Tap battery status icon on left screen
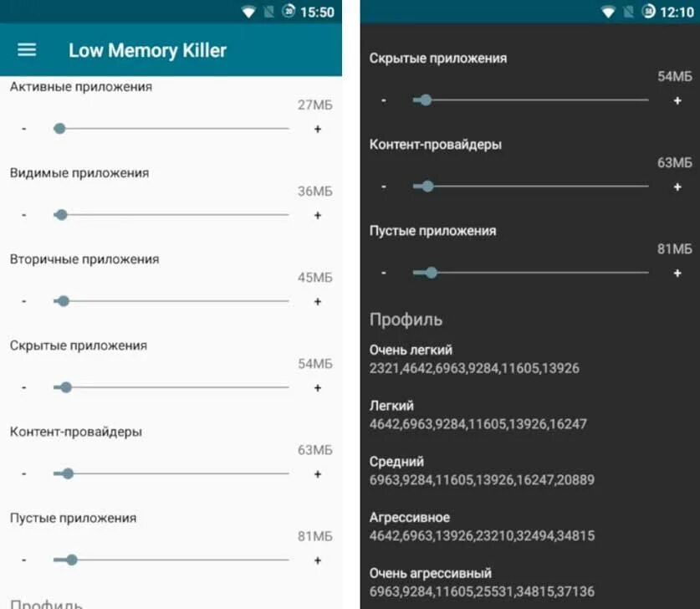 (289, 11)
